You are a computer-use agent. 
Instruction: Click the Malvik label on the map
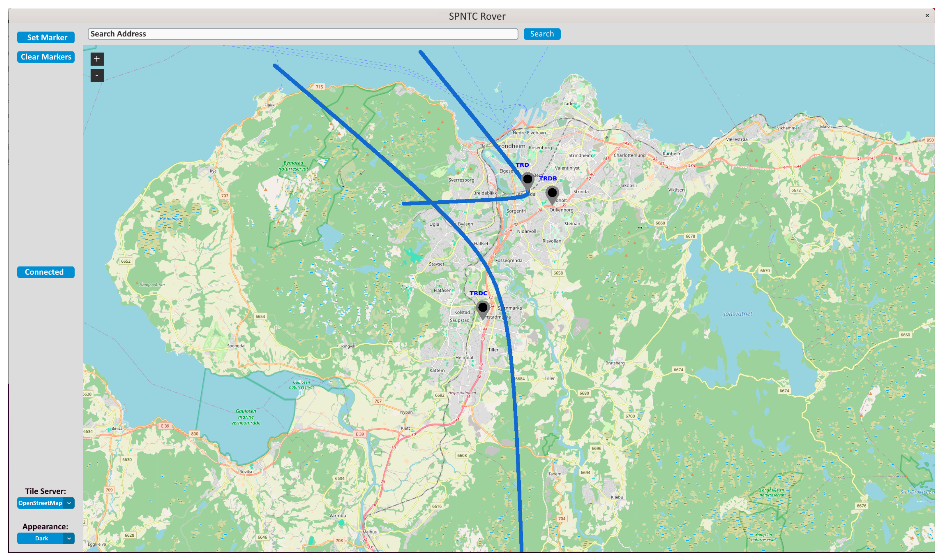(x=826, y=127)
